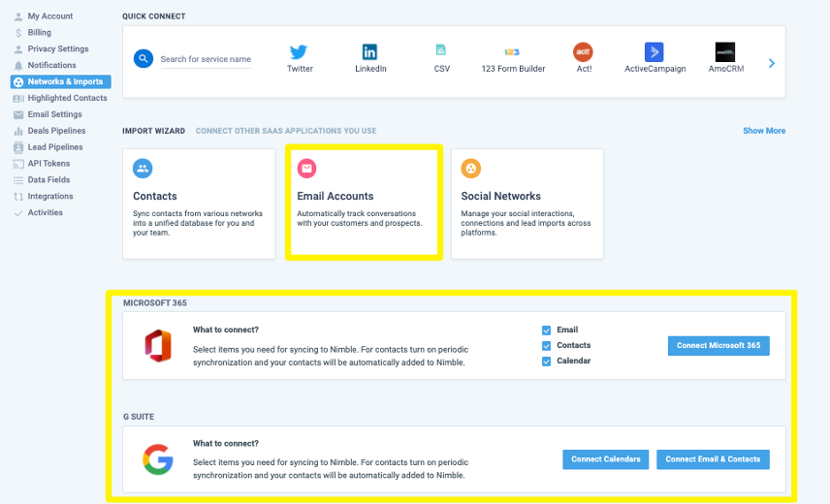Click the ActiveCampaign label text
This screenshot has height=504, width=830.
click(654, 69)
